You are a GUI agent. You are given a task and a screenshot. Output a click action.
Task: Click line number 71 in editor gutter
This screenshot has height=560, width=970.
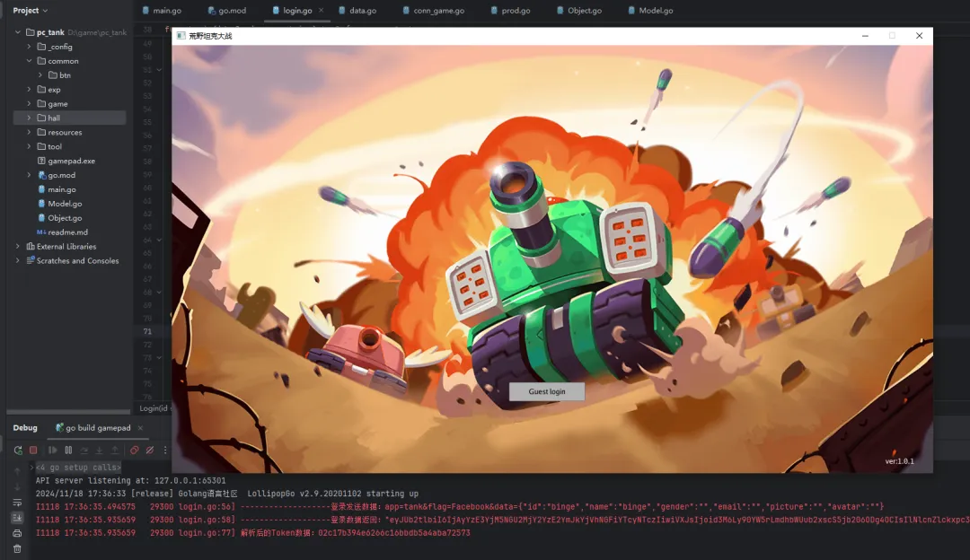pyautogui.click(x=147, y=331)
